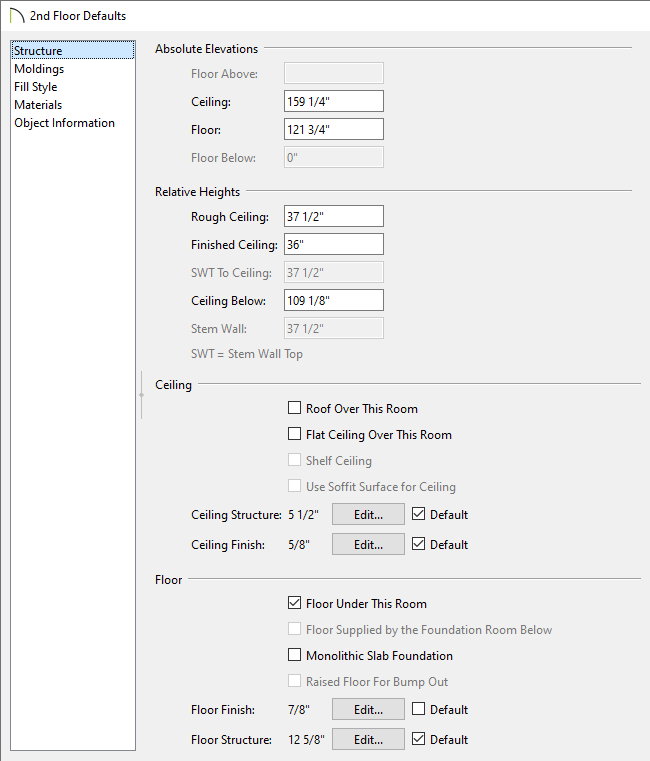Check Default for Floor Finish
This screenshot has height=761, width=650.
click(418, 709)
